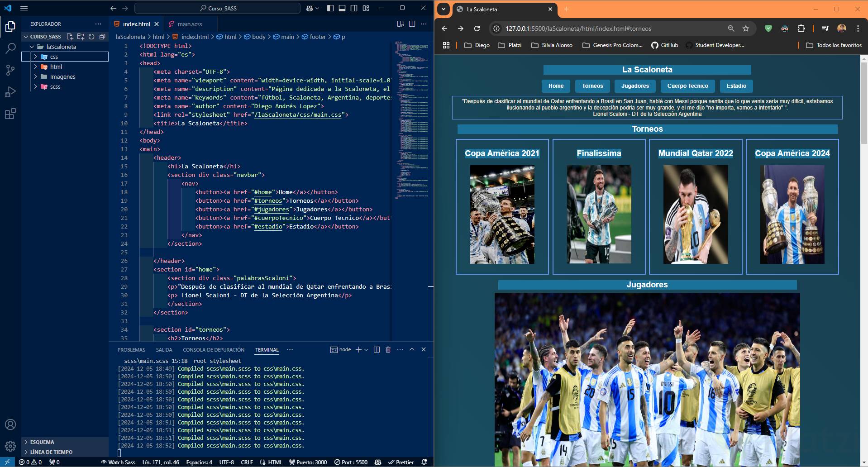Click the New File icon in explorer
This screenshot has width=868, height=467.
pyautogui.click(x=70, y=37)
